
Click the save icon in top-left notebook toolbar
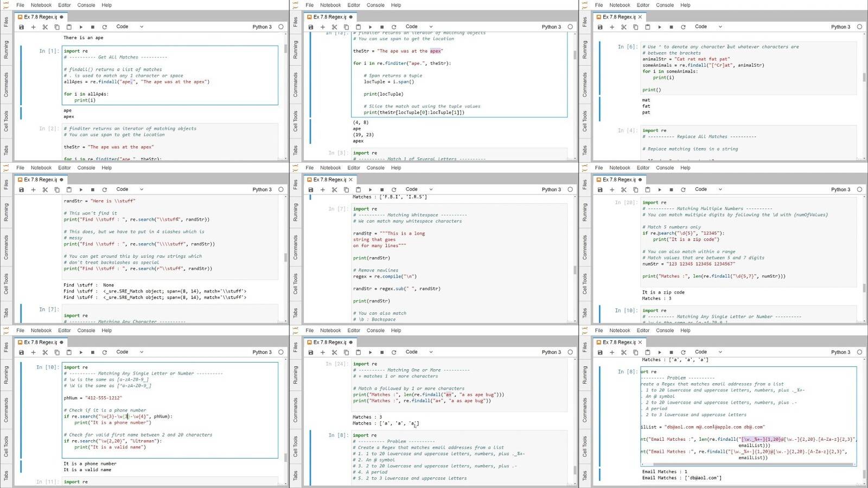coord(21,27)
